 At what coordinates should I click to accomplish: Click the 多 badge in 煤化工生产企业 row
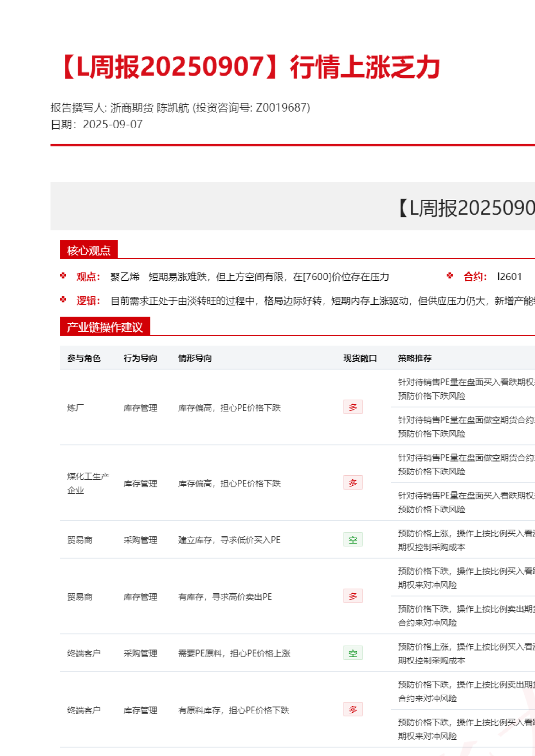pos(353,483)
